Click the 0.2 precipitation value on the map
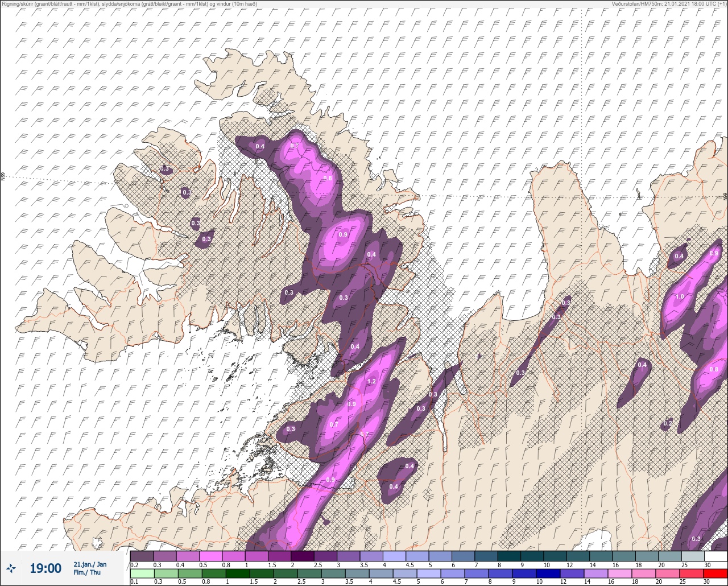Image resolution: width=728 pixels, height=586 pixels. [x=668, y=424]
